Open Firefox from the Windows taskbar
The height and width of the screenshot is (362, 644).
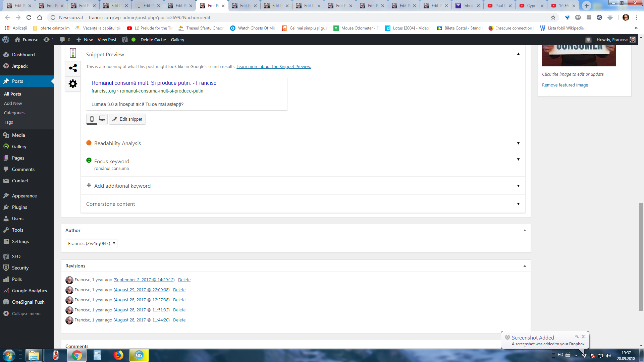(118, 355)
